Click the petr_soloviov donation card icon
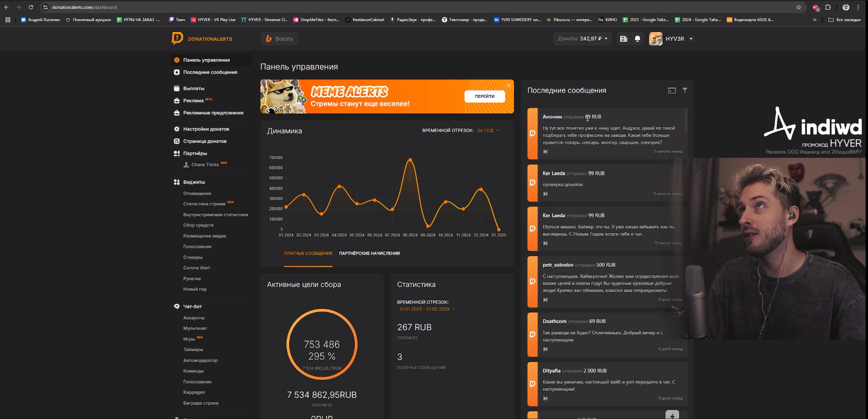Image resolution: width=868 pixels, height=419 pixels. click(x=532, y=281)
